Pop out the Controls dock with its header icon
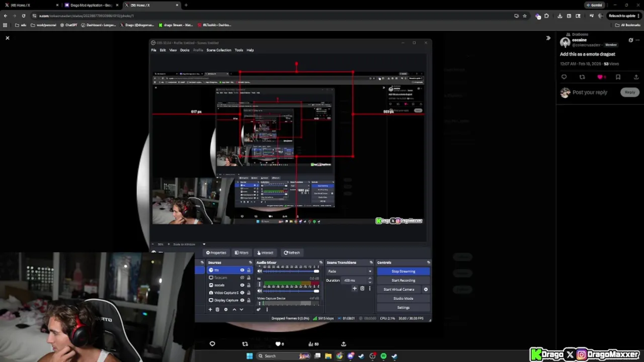Screen dimensions: 644x362 429,262
